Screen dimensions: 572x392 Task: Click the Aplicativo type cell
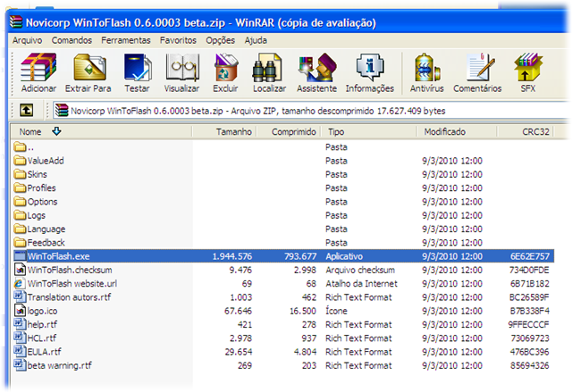point(344,256)
